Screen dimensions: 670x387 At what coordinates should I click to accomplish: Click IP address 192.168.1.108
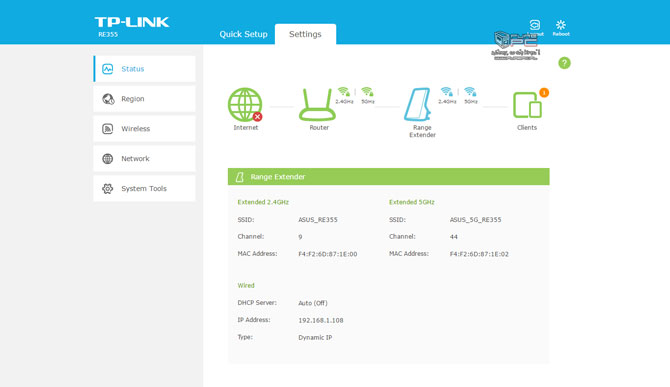pos(321,320)
